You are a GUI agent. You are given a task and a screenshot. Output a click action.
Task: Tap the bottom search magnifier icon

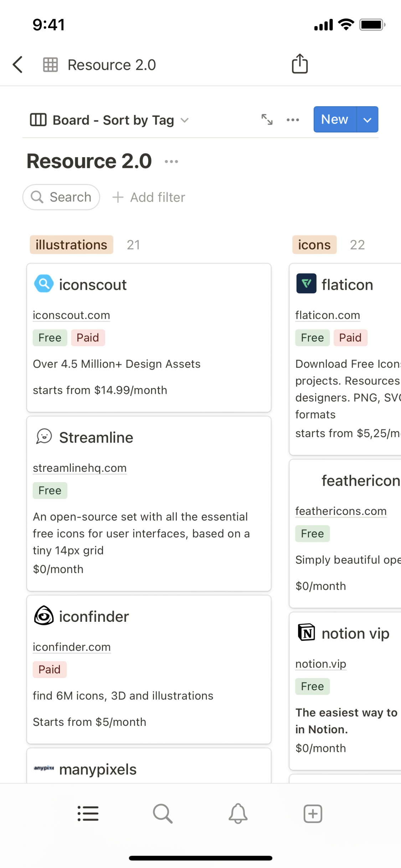click(x=163, y=813)
